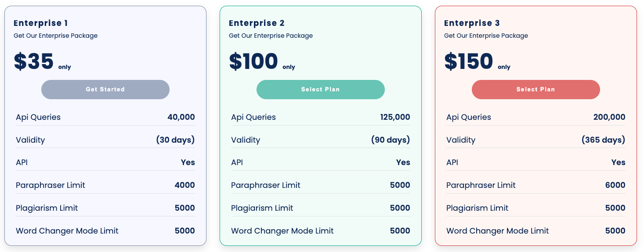Select the Enterprise 2 plan button
644x252 pixels.
click(321, 90)
